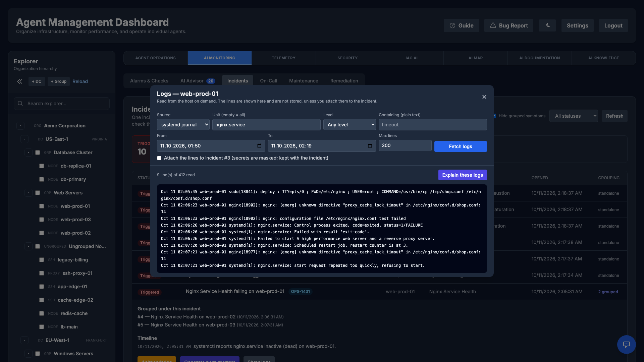The height and width of the screenshot is (362, 644).
Task: Collapse the Web Servers group
Action: point(29,193)
